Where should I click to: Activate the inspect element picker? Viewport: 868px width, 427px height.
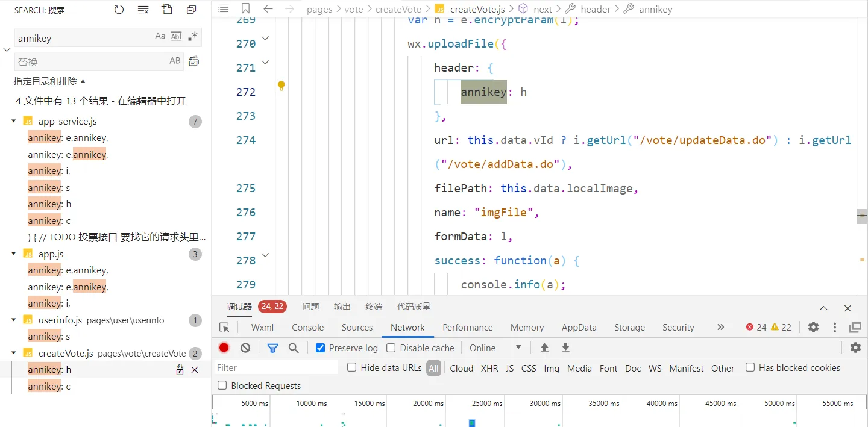[225, 328]
